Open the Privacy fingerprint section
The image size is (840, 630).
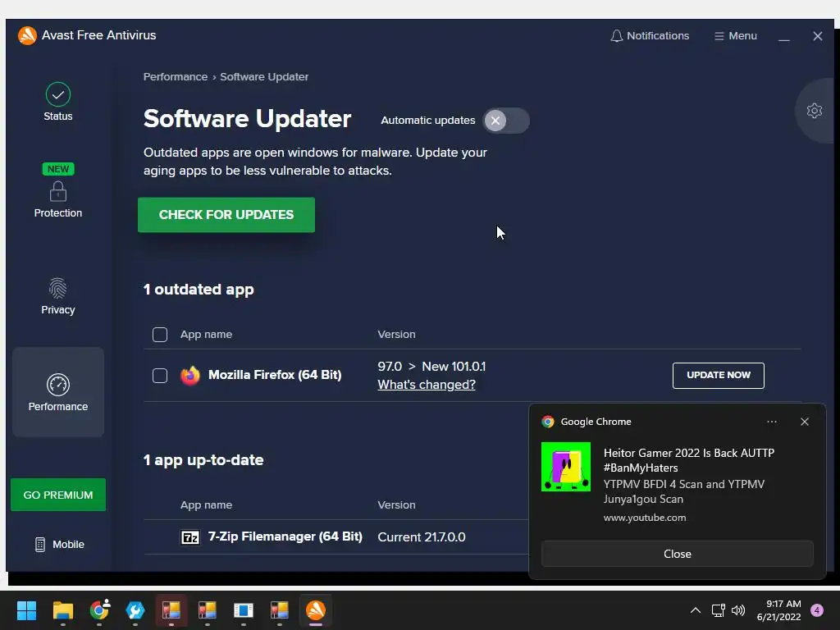(58, 295)
